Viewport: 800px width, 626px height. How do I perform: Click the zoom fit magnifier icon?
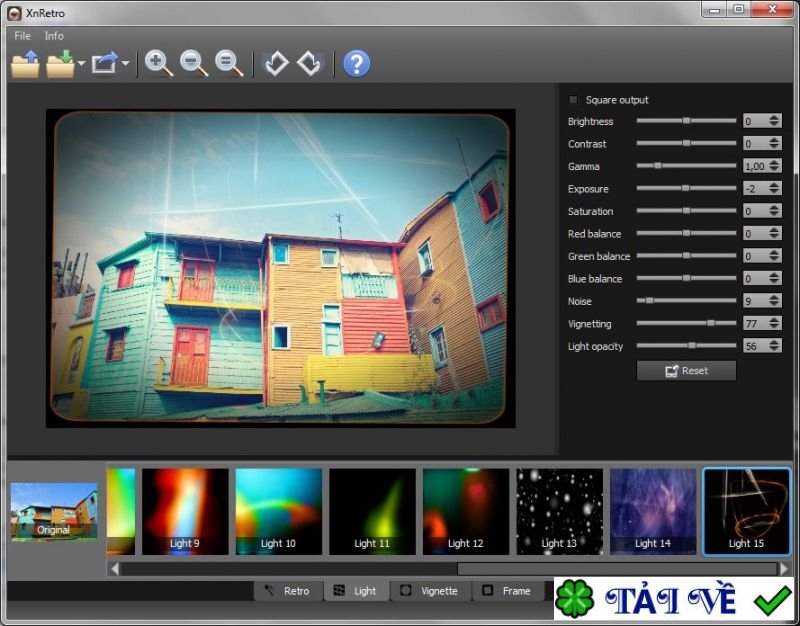click(229, 64)
